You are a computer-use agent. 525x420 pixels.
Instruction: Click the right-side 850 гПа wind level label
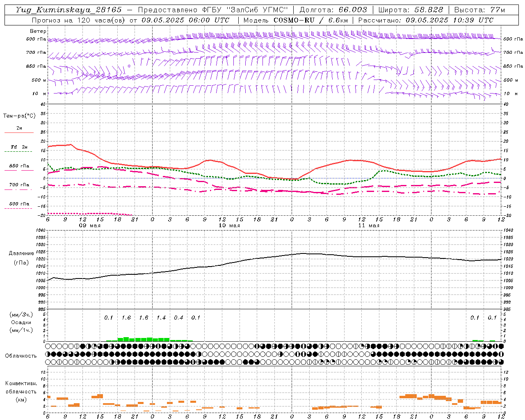513,66
